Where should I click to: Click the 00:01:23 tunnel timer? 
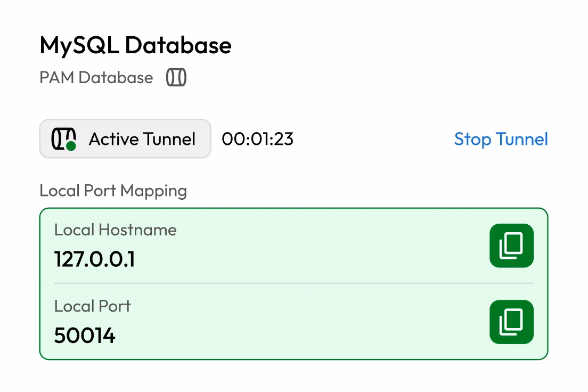click(257, 139)
